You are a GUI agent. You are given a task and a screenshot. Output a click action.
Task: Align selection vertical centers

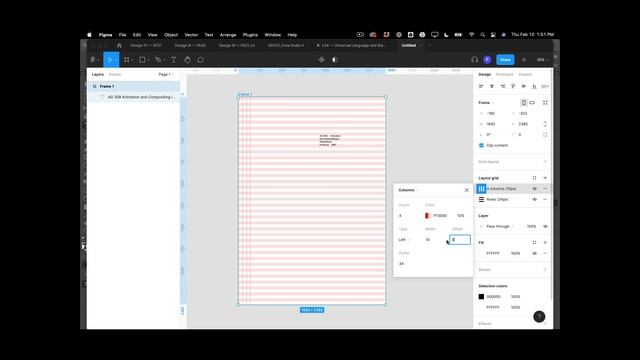(x=524, y=86)
